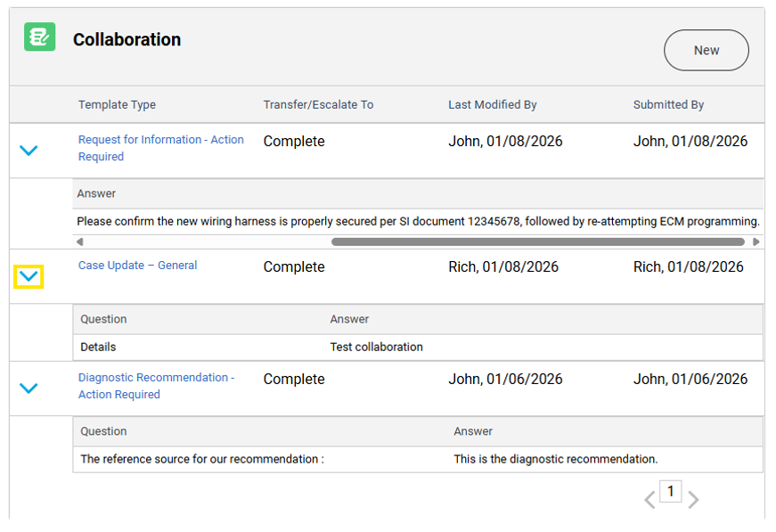
Task: Click the Transfer/Escalate To column header
Action: pyautogui.click(x=318, y=105)
